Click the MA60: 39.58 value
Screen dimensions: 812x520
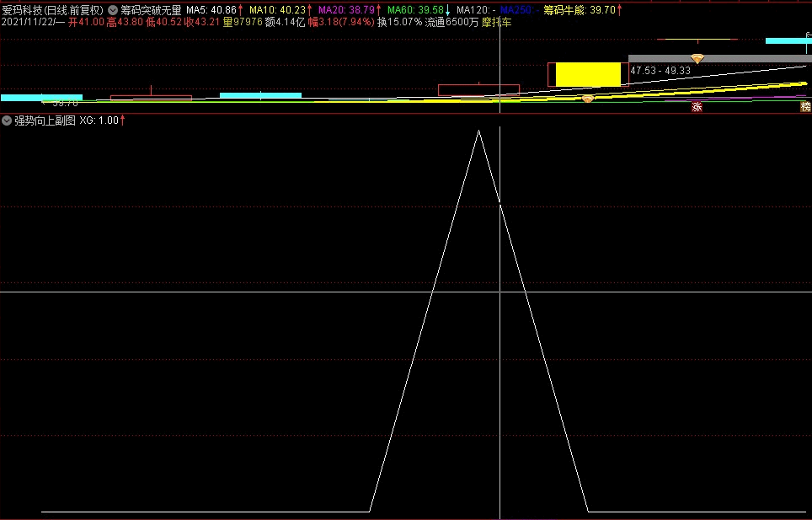tap(416, 10)
